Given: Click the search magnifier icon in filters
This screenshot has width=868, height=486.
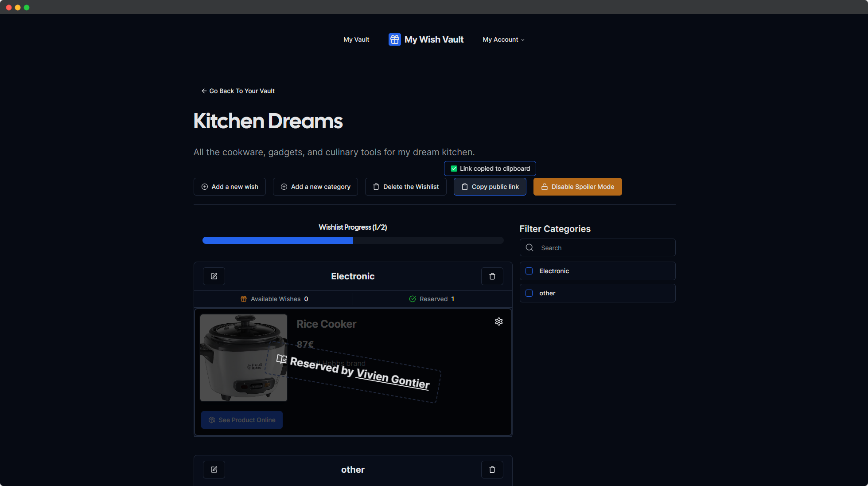Looking at the screenshot, I should tap(529, 248).
